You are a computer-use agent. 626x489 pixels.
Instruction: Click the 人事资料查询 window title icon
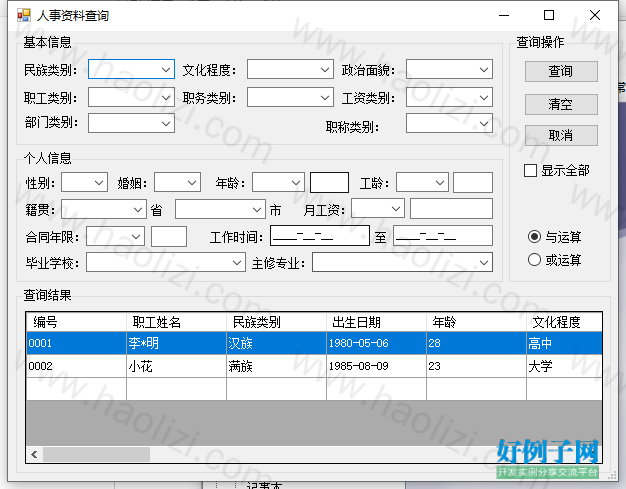24,15
